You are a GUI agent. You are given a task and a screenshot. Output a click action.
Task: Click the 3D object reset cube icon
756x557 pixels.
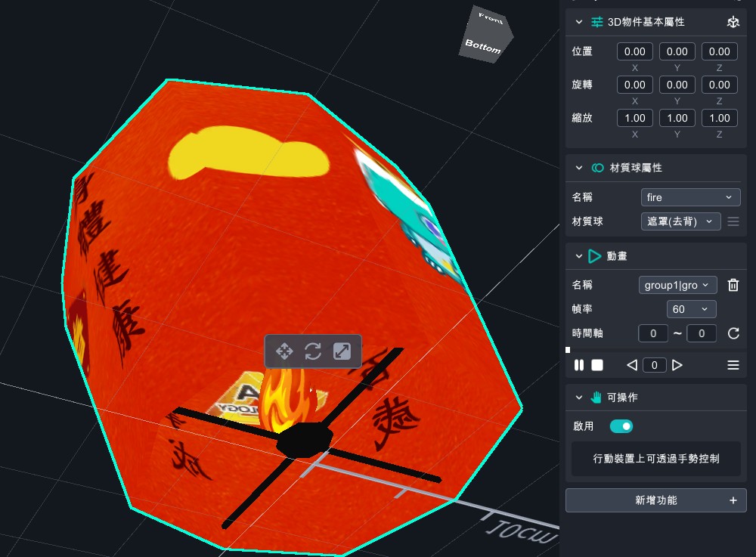(x=733, y=23)
